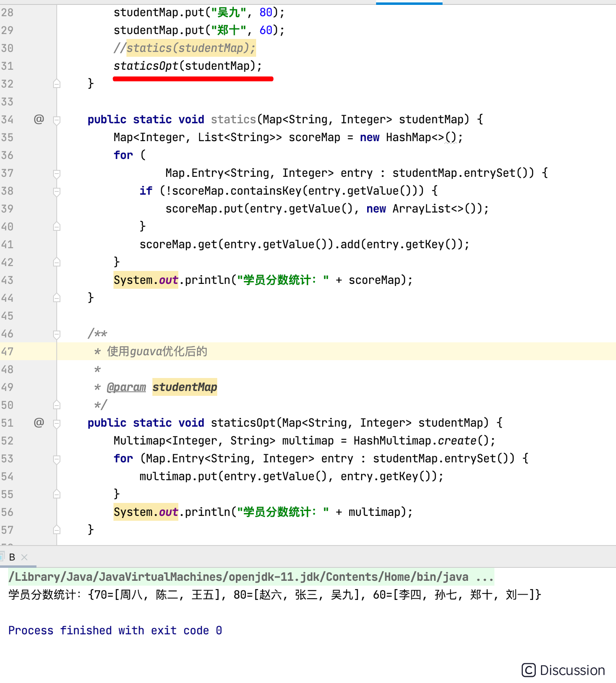Click multimap.put statement on line 54
This screenshot has height=683, width=616.
click(291, 476)
